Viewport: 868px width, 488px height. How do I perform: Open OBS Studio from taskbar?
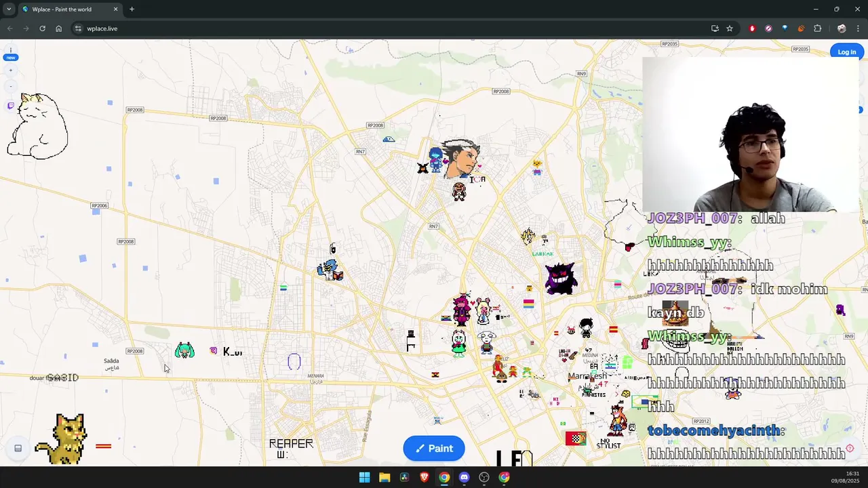pyautogui.click(x=484, y=477)
